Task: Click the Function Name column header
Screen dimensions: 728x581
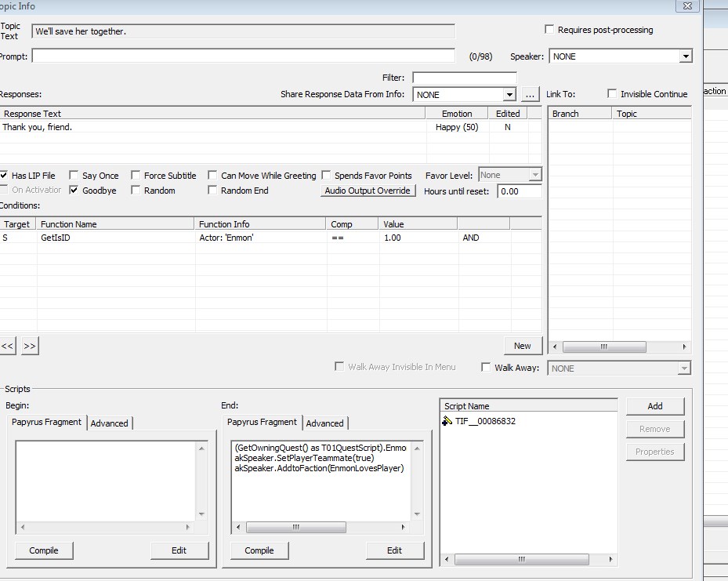Action: pos(115,224)
